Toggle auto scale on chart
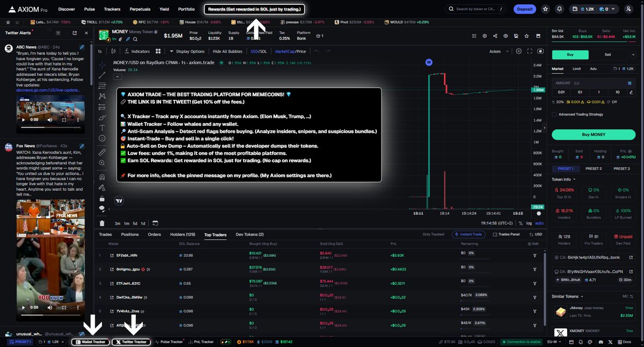This screenshot has height=347, width=644. pyautogui.click(x=539, y=223)
